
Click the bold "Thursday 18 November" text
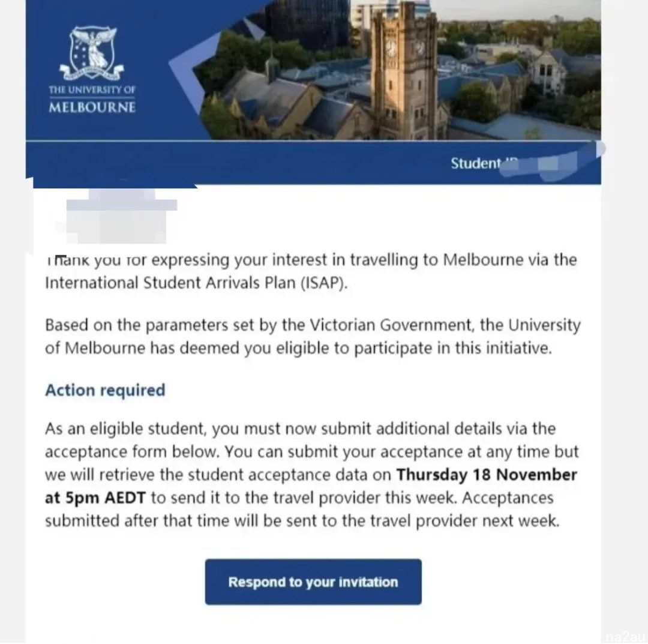point(487,475)
